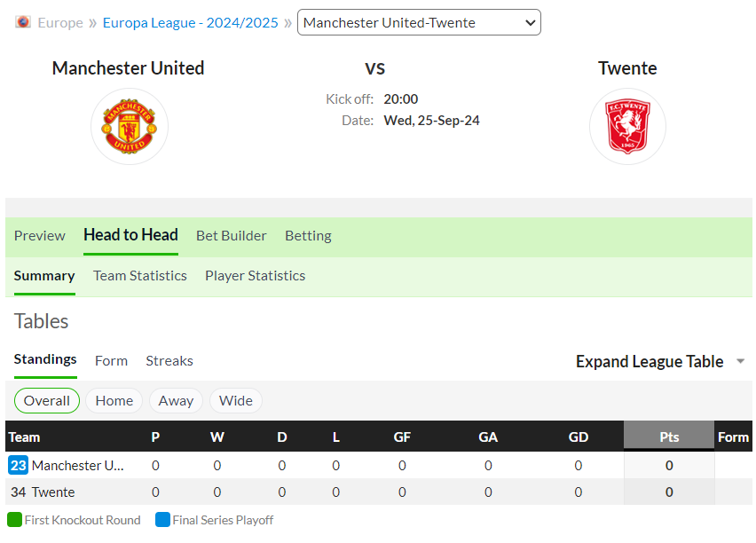This screenshot has height=543, width=756.
Task: Click the FC Twente club crest
Action: [x=627, y=126]
